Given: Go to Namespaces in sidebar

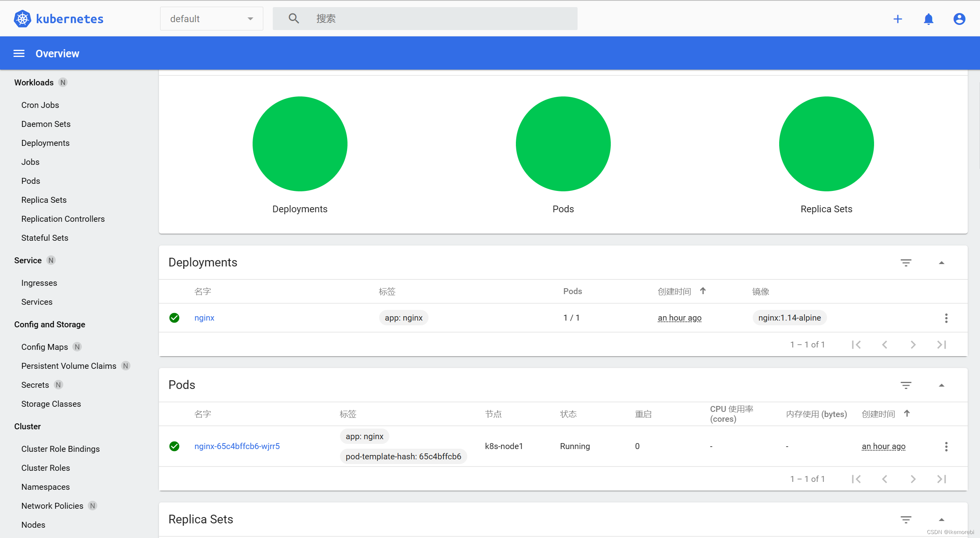Looking at the screenshot, I should [45, 487].
